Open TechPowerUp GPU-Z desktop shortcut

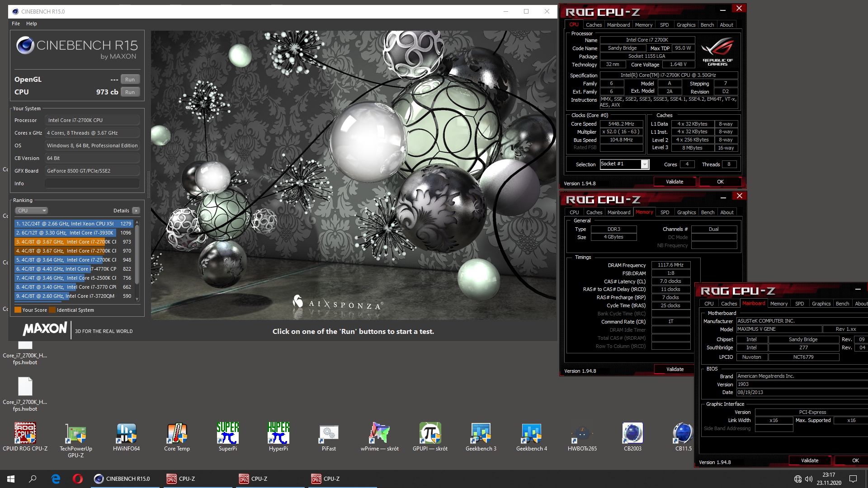(76, 440)
